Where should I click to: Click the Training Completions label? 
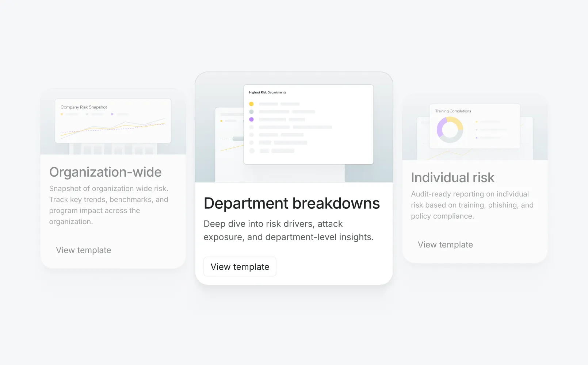point(453,111)
